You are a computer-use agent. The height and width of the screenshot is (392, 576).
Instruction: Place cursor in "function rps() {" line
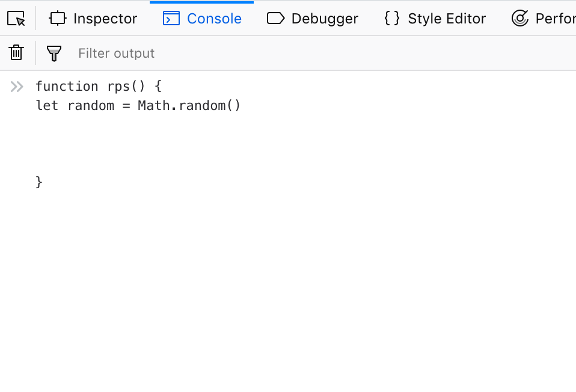click(99, 87)
